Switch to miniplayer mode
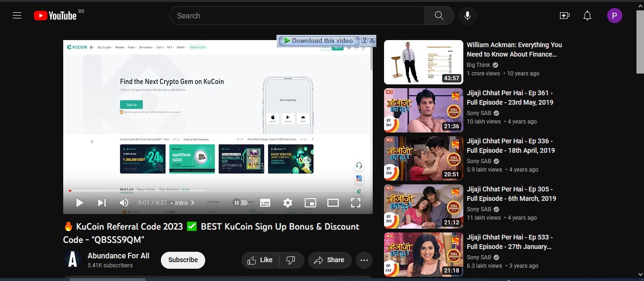The width and height of the screenshot is (644, 281). coord(310,203)
